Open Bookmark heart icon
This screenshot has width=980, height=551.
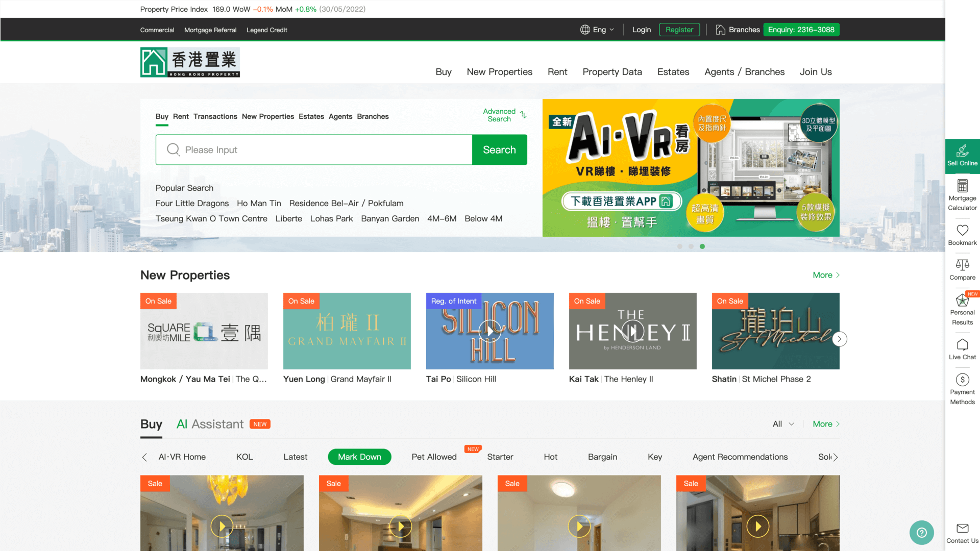pos(962,230)
